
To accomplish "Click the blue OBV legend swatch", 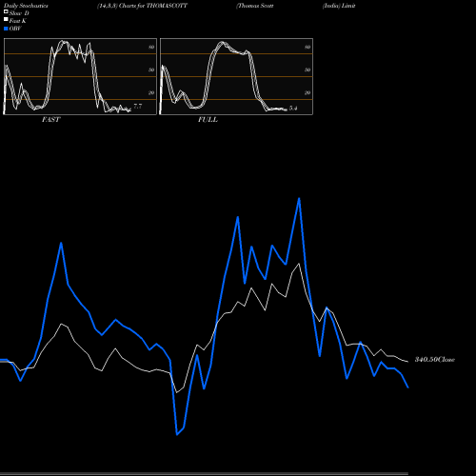I will 6,29.
